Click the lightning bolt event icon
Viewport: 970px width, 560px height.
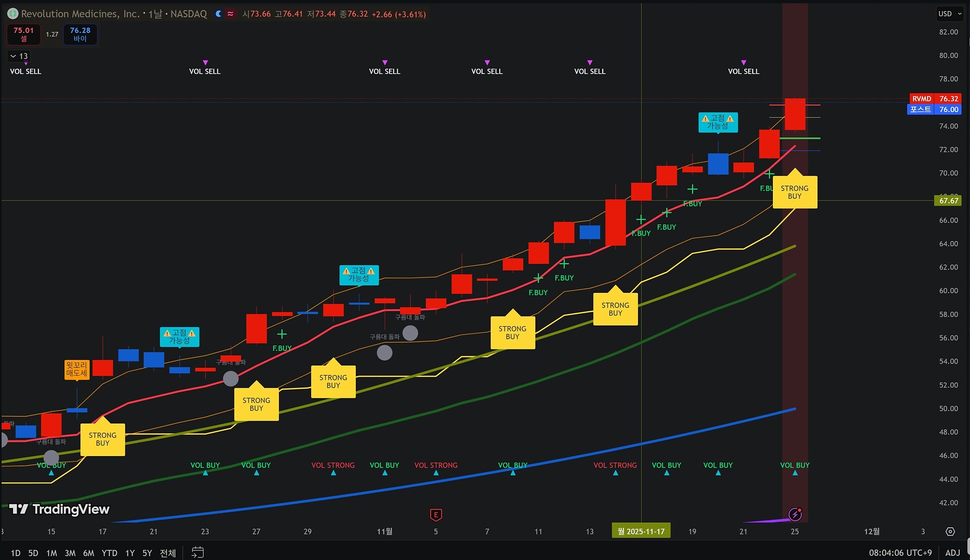click(x=795, y=514)
